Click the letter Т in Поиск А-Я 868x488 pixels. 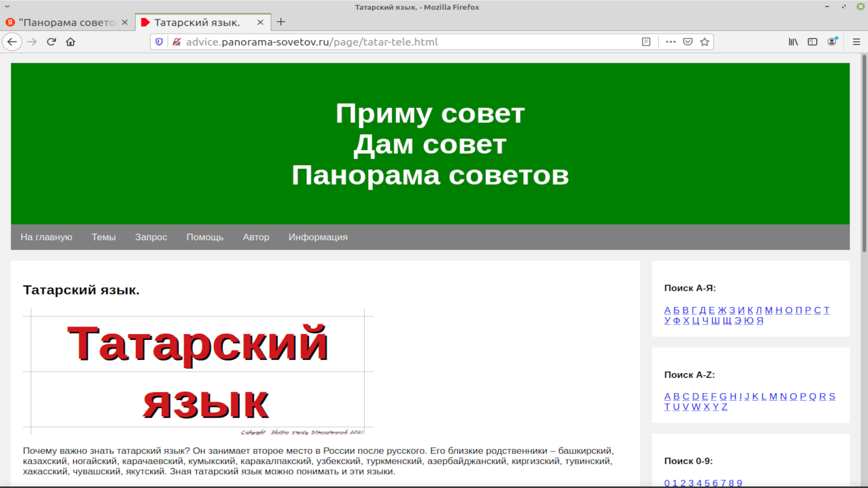[x=827, y=310]
